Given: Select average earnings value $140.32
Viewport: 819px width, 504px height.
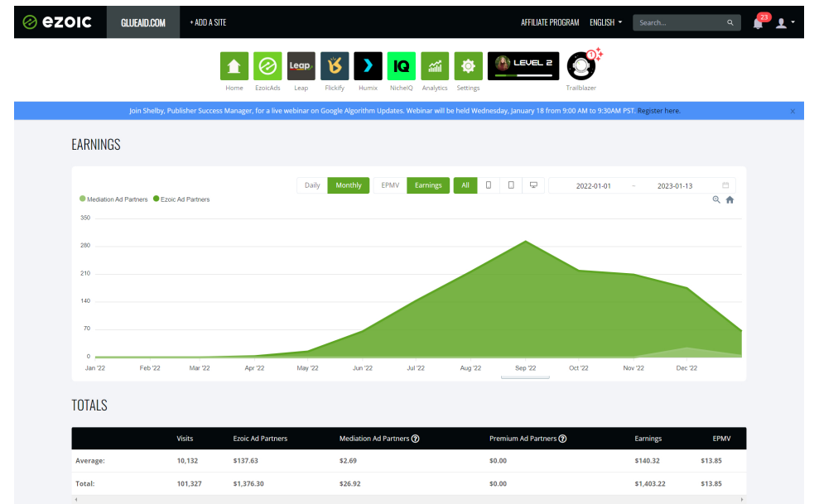Looking at the screenshot, I should (647, 461).
